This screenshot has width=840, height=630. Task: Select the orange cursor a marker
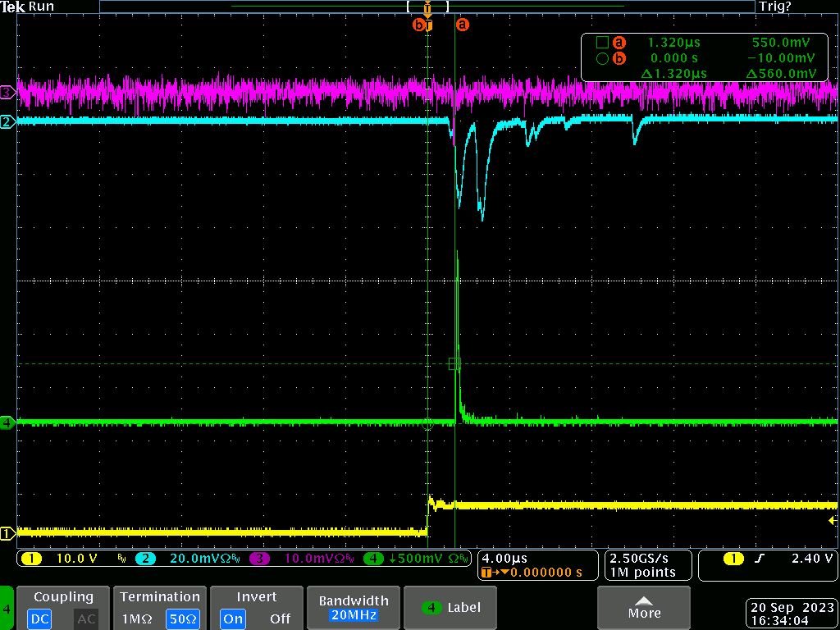click(463, 25)
